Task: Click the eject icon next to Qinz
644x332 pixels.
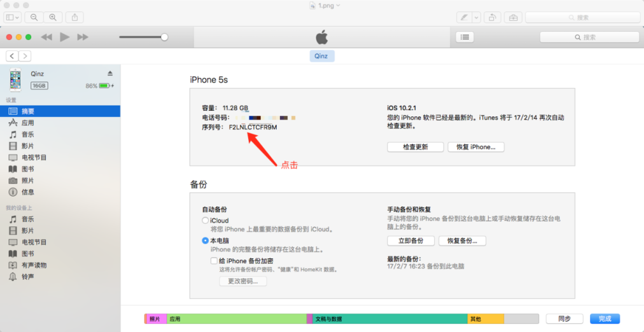Action: (109, 73)
